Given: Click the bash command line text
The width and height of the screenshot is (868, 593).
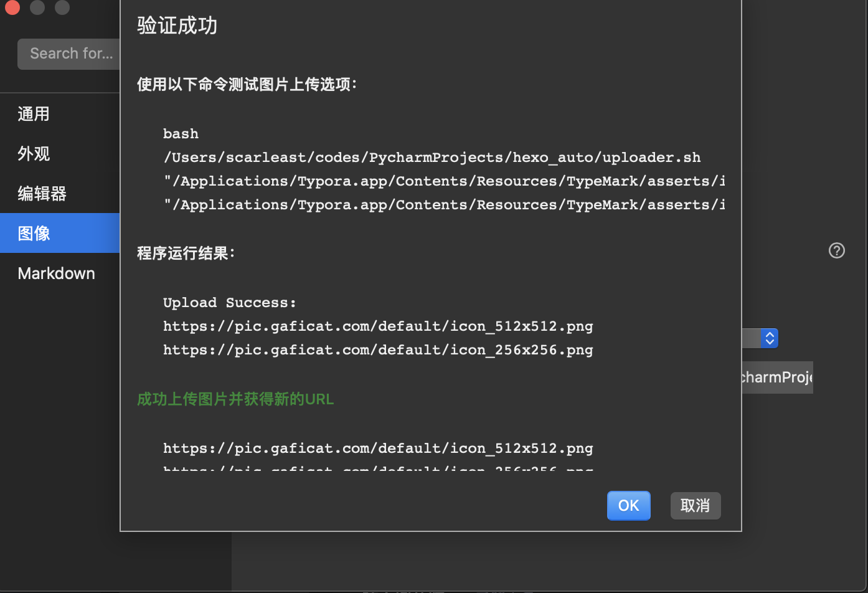Looking at the screenshot, I should 181,134.
